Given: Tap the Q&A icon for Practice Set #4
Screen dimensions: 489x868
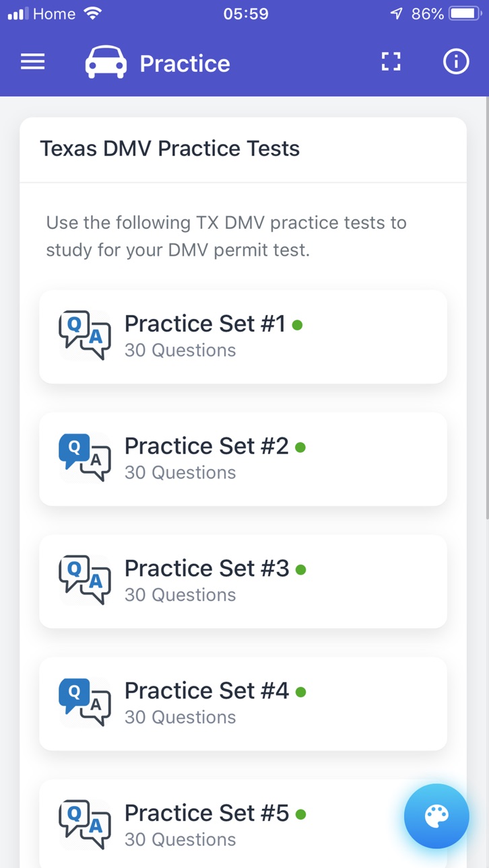Looking at the screenshot, I should point(85,702).
